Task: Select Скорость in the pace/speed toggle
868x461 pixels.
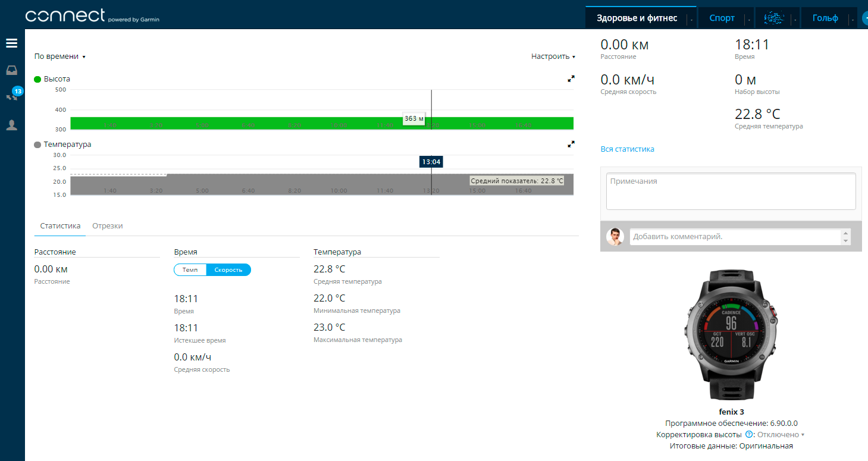Action: click(228, 270)
